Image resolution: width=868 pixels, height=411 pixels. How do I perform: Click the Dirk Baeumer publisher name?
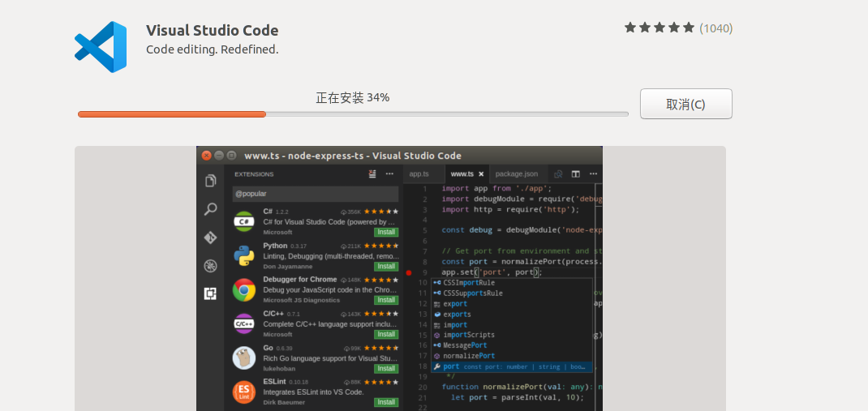(284, 402)
